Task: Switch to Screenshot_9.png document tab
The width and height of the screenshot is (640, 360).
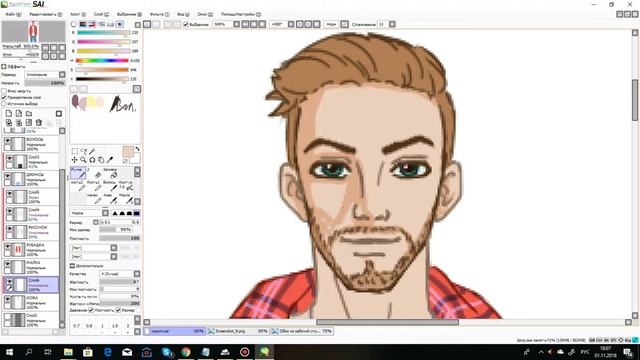Action: [x=238, y=331]
